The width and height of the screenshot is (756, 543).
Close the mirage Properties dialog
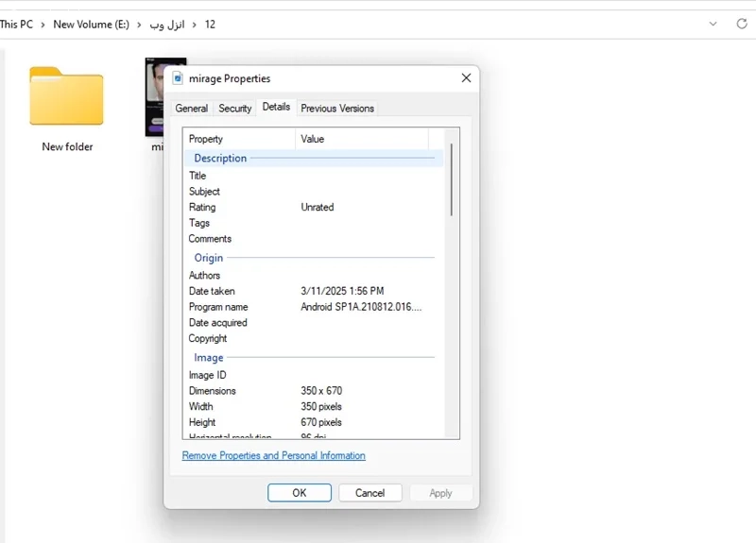point(466,78)
